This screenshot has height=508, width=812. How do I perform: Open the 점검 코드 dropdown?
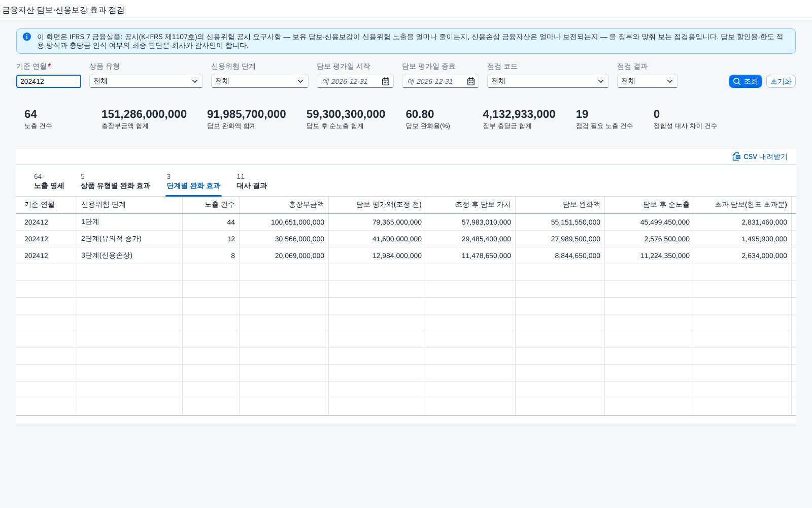[601, 81]
